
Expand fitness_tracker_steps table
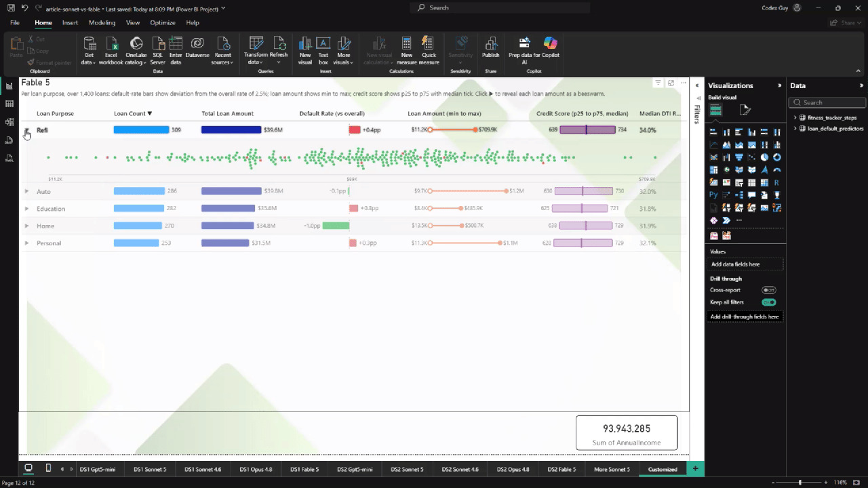click(795, 117)
